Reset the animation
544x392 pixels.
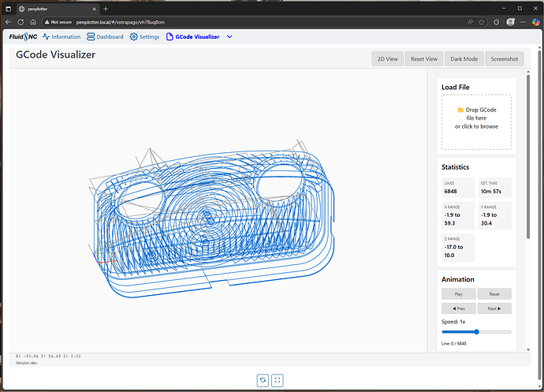coord(494,293)
